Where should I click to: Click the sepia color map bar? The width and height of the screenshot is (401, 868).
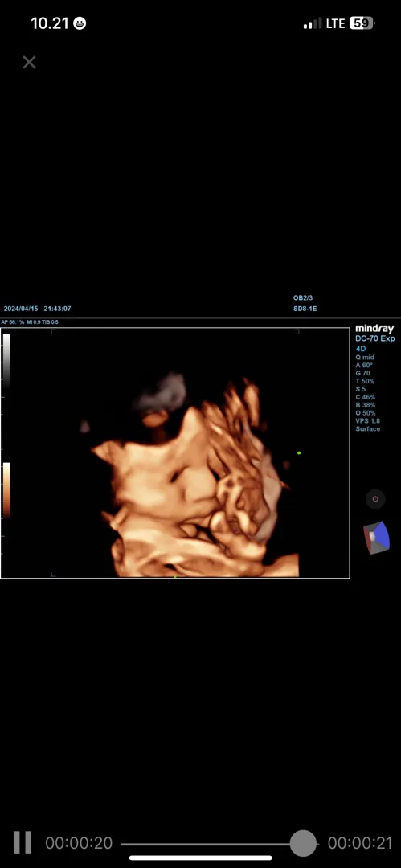(x=6, y=489)
